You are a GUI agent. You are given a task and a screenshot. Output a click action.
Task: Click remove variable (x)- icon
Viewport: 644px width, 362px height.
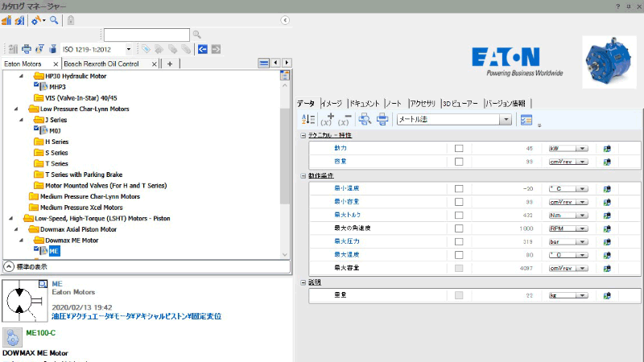[x=345, y=119]
